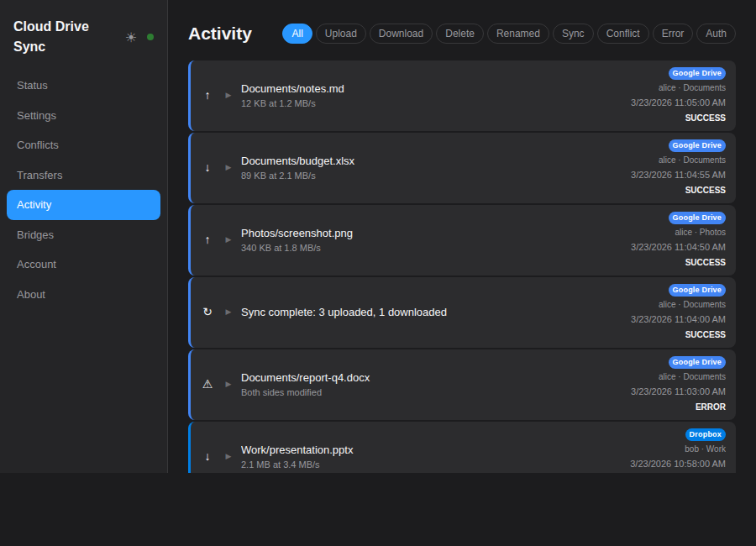Viewport: 756px width, 546px height.
Task: Expand the Documents/report-q4.docx entry details
Action: click(x=228, y=385)
